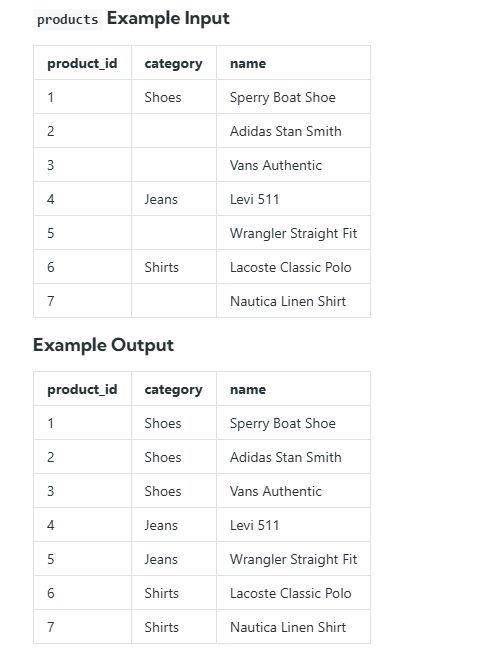
Task: Click product id 6 in output table
Action: pyautogui.click(x=51, y=593)
